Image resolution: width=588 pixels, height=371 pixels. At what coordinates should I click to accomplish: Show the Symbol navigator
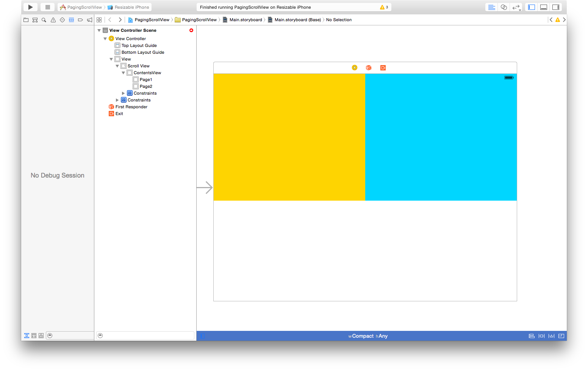pos(35,20)
